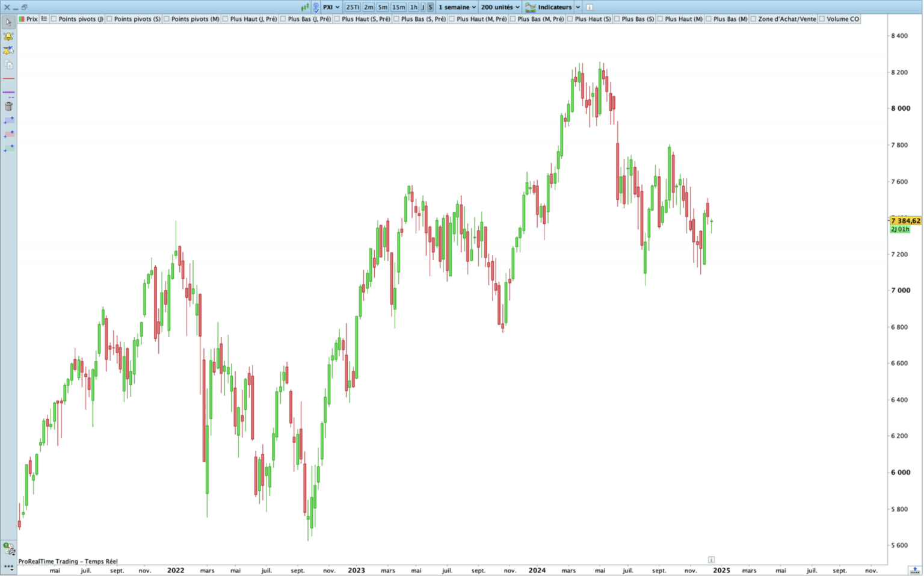Click the info icon in top toolbar
924x576 pixels.
click(590, 7)
